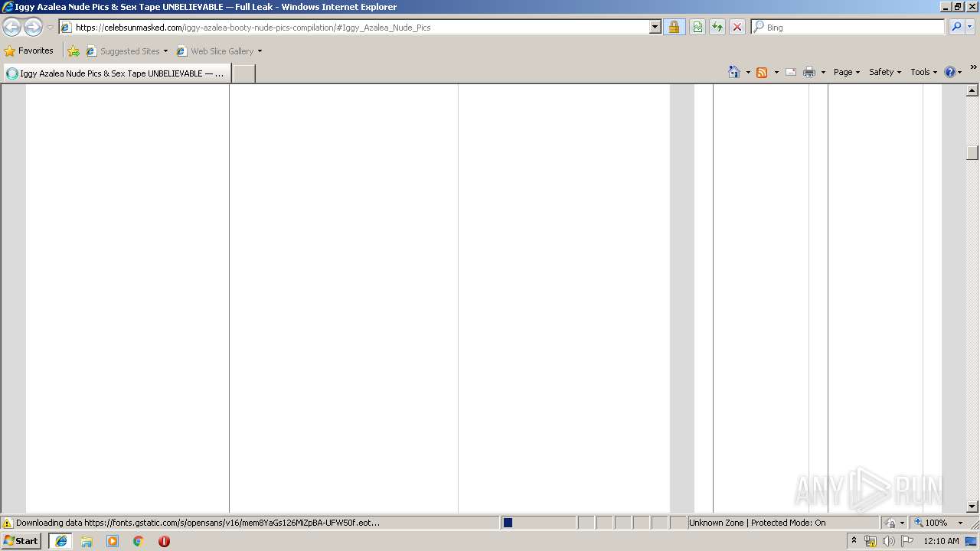Click the browser Forward arrow button
Image resolution: width=980 pixels, height=551 pixels.
(33, 28)
